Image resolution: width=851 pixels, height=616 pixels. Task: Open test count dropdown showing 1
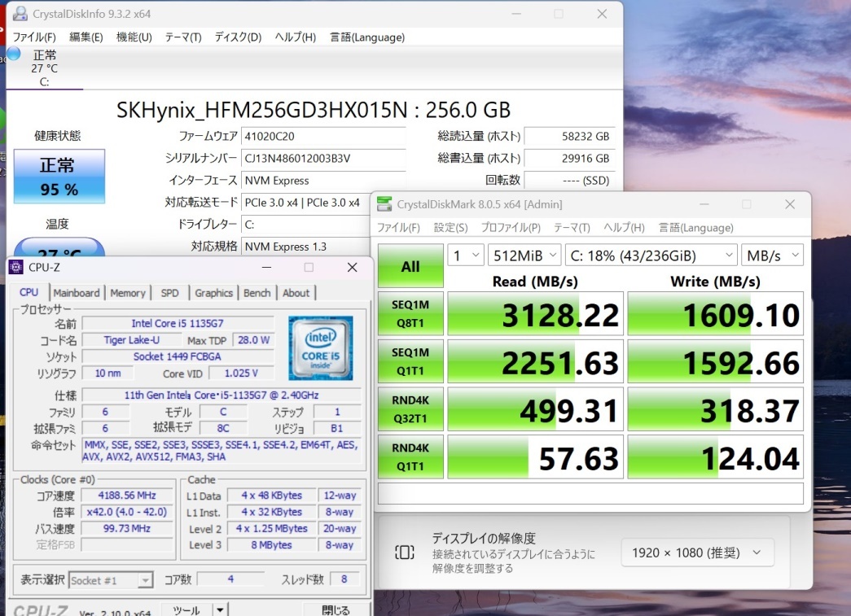(x=465, y=256)
